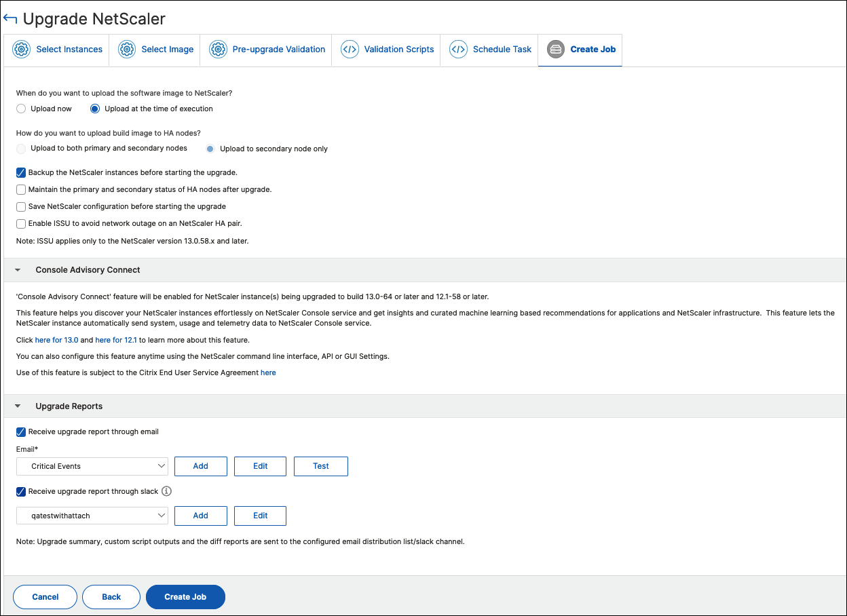Screen dimensions: 847x616
Task: Switch to the Validation Scripts tab
Action: click(x=386, y=50)
